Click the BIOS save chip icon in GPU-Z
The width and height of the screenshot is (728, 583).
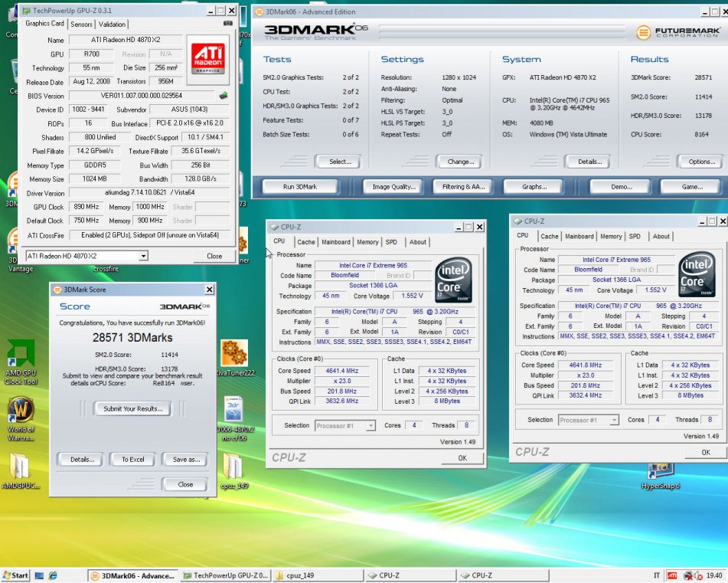tap(224, 96)
